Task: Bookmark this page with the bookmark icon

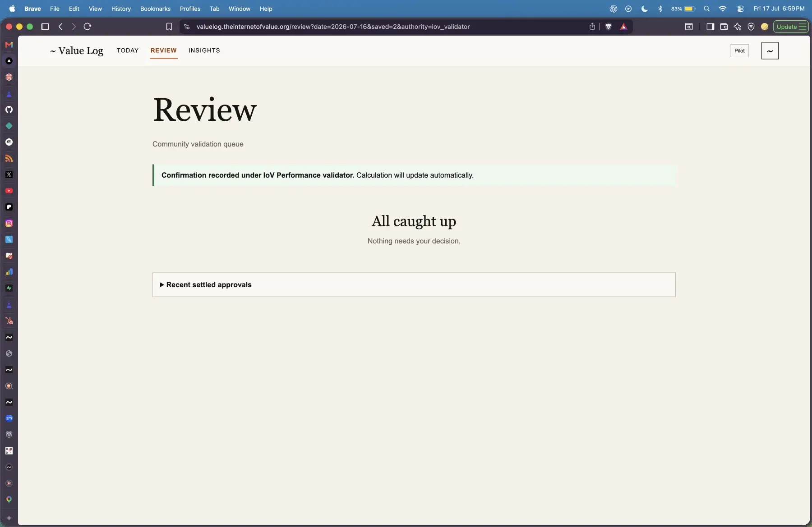Action: [169, 27]
